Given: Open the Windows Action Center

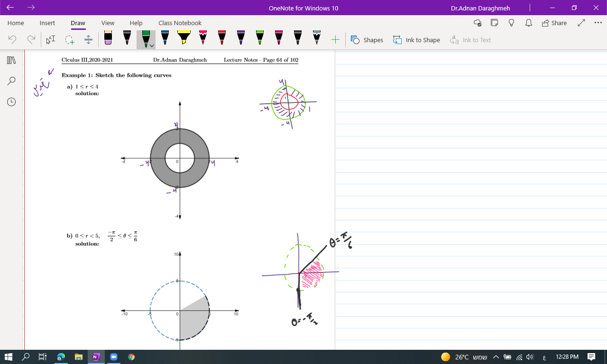Looking at the screenshot, I should (x=591, y=357).
